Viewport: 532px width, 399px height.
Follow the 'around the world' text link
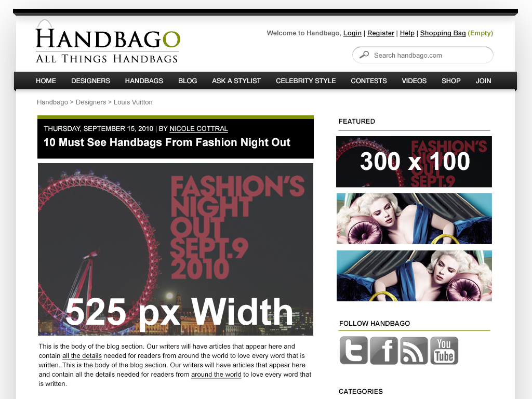pyautogui.click(x=216, y=375)
